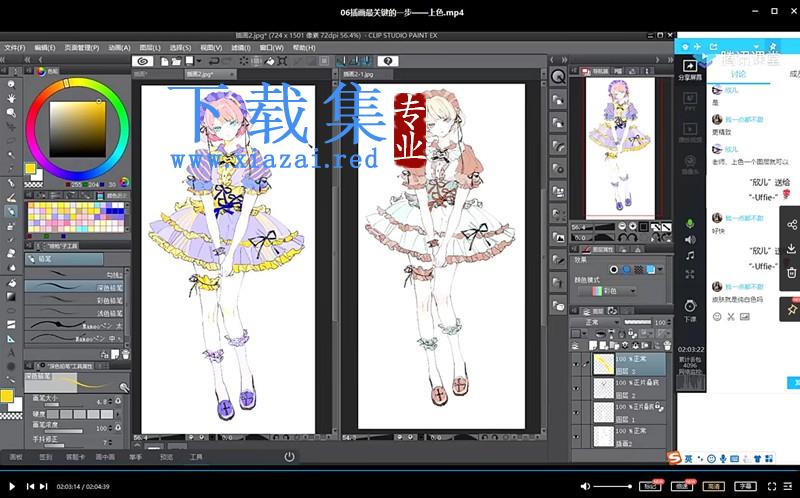Click the 画中画 button in bottom bar

click(x=105, y=457)
